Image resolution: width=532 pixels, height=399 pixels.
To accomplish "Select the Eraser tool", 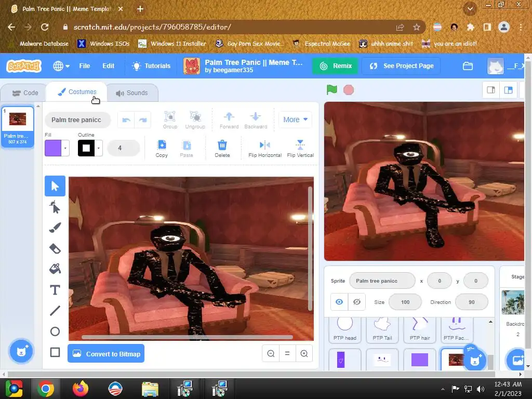I will pos(55,248).
